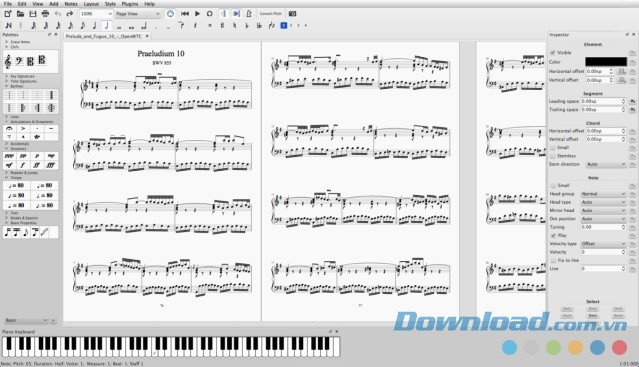Screen dimensions: 639x367
Task: Open the Notes menu
Action: [71, 4]
